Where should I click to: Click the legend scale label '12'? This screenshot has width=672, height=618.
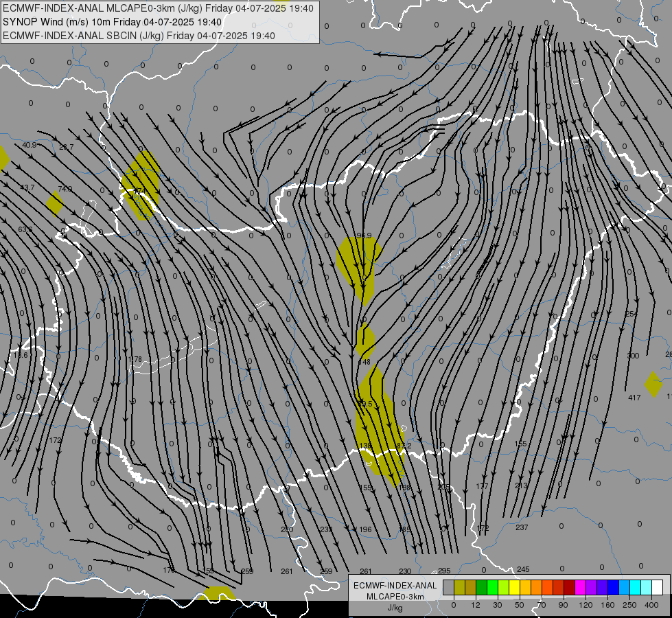[x=475, y=605]
